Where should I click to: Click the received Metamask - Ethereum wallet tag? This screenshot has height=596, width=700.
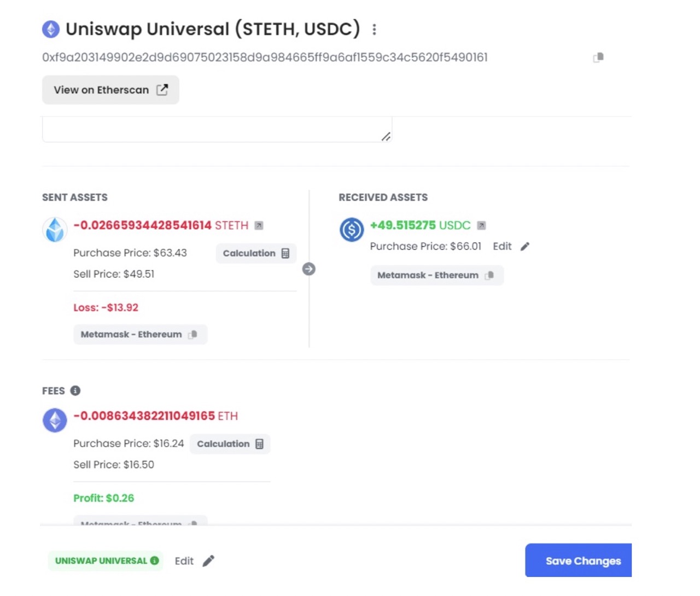(x=437, y=275)
